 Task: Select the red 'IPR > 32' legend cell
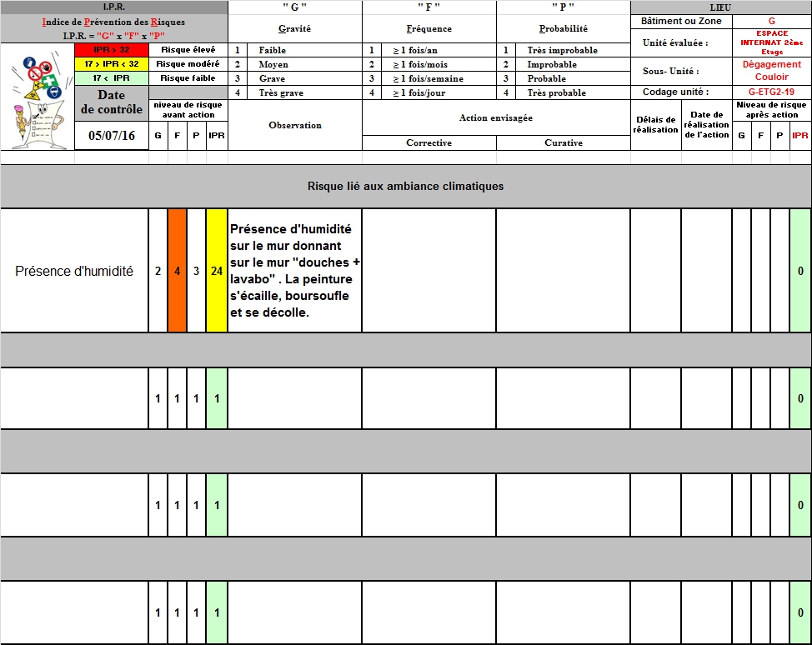click(111, 50)
